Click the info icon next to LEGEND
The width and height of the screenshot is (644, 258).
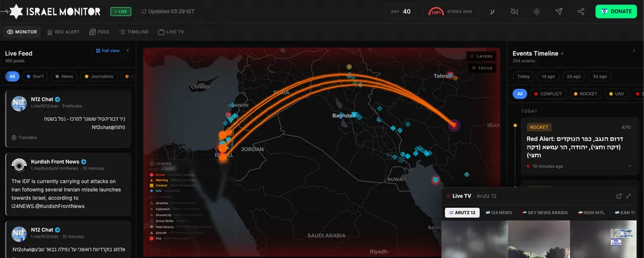pos(152,164)
